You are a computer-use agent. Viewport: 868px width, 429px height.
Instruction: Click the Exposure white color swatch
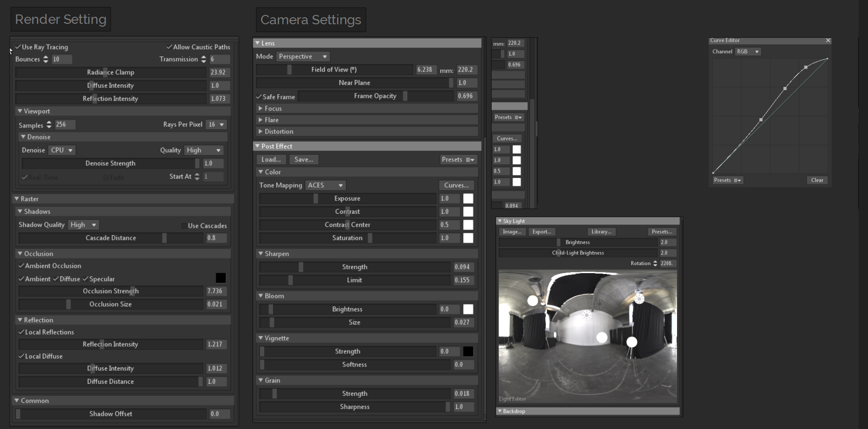[468, 198]
